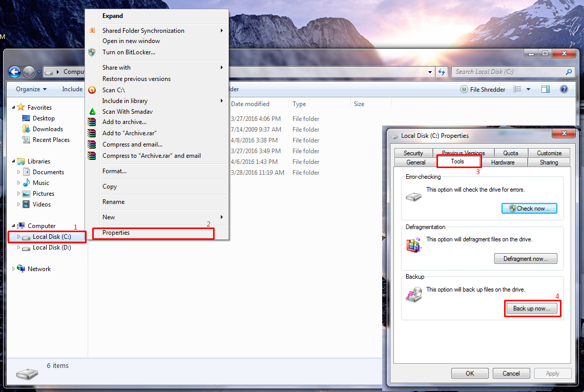
Task: Click the change view icon in toolbar
Action: 517,89
